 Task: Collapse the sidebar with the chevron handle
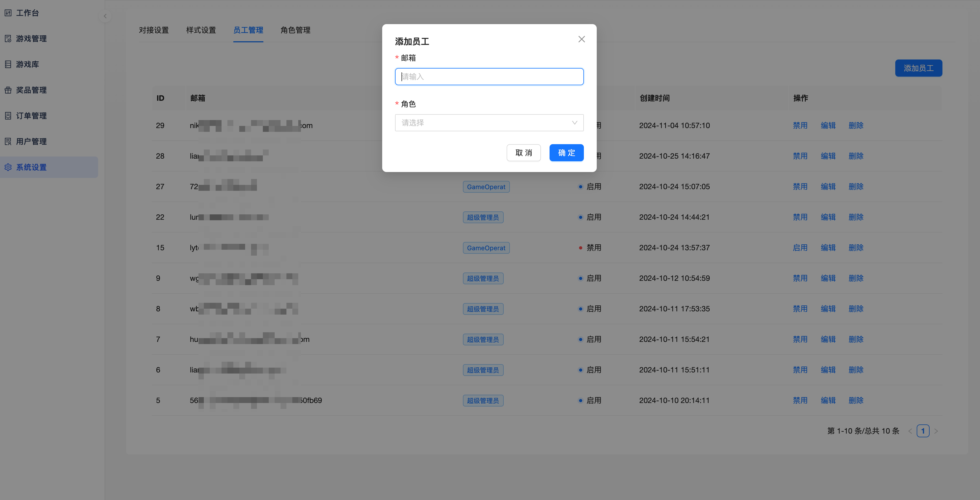pos(105,16)
